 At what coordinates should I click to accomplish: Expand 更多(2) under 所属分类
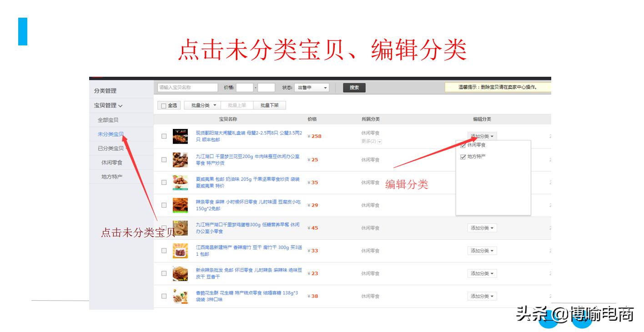pos(371,141)
